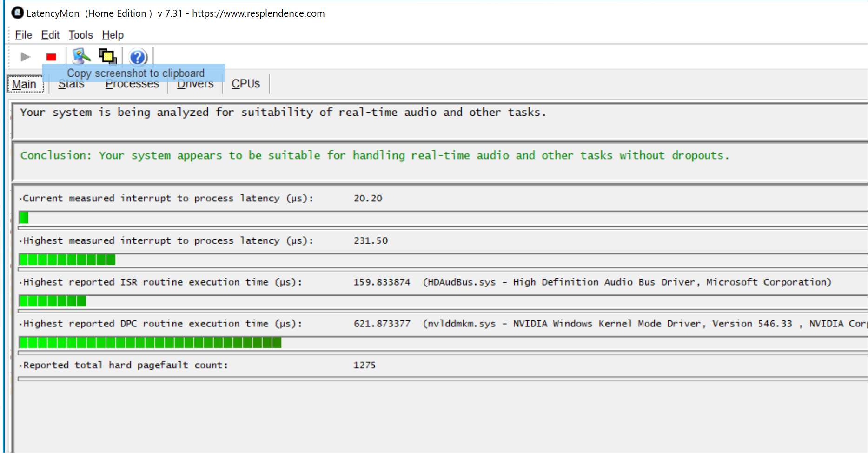Click 'Highest reported DPC routine execution time' label
This screenshot has height=453, width=868.
[x=162, y=323]
